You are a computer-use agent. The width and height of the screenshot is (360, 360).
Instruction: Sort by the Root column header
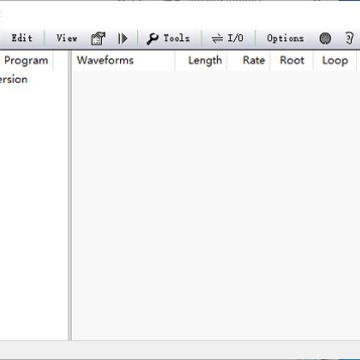coord(292,61)
